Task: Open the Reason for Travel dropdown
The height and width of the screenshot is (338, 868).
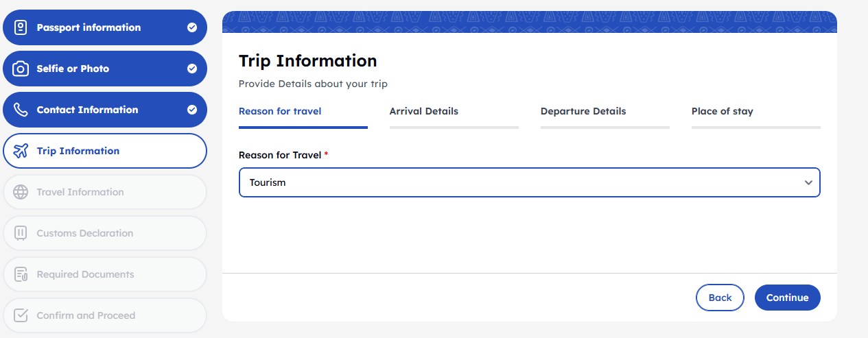Action: 521,182
